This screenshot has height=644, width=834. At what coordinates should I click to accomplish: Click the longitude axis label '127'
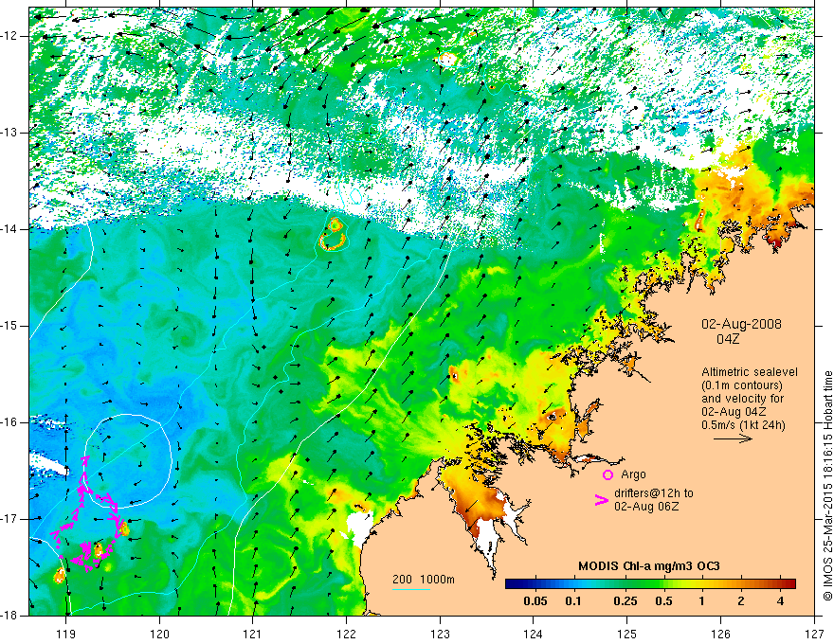tap(814, 634)
